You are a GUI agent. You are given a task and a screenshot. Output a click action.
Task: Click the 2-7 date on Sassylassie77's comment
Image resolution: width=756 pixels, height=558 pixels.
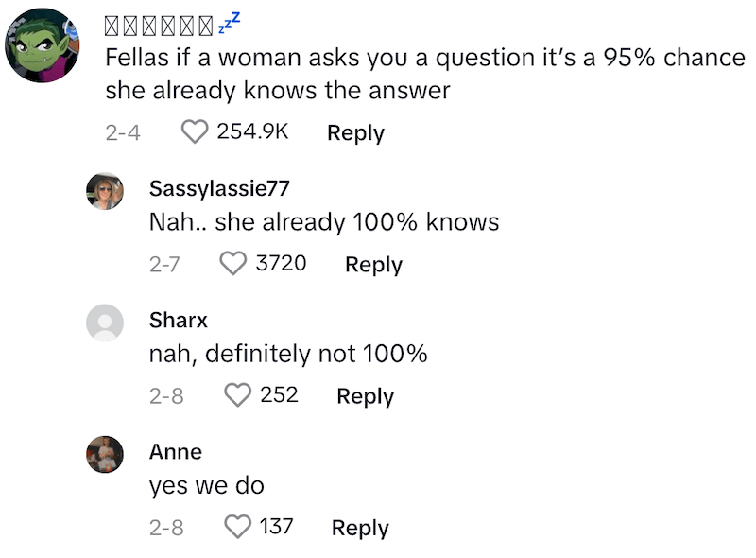165,265
